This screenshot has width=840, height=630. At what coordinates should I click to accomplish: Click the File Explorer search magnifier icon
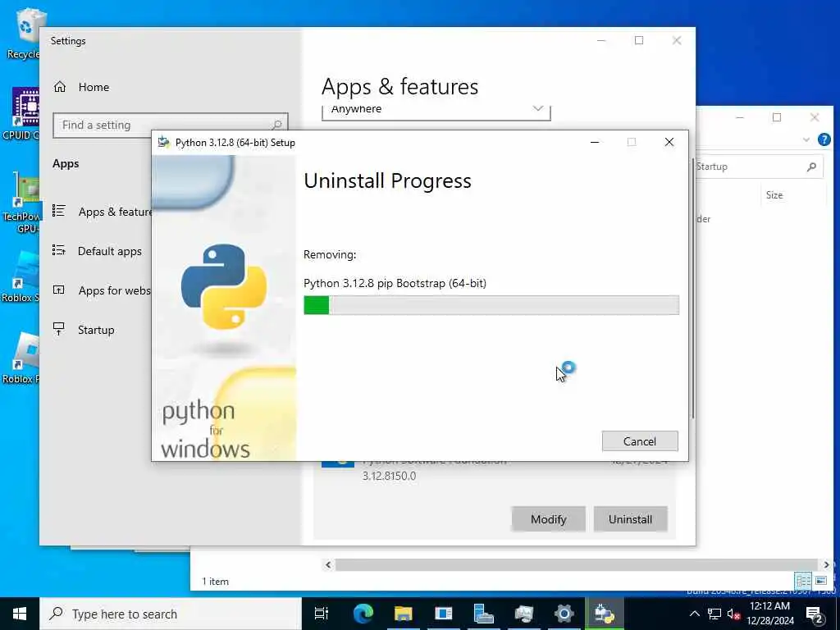point(811,167)
